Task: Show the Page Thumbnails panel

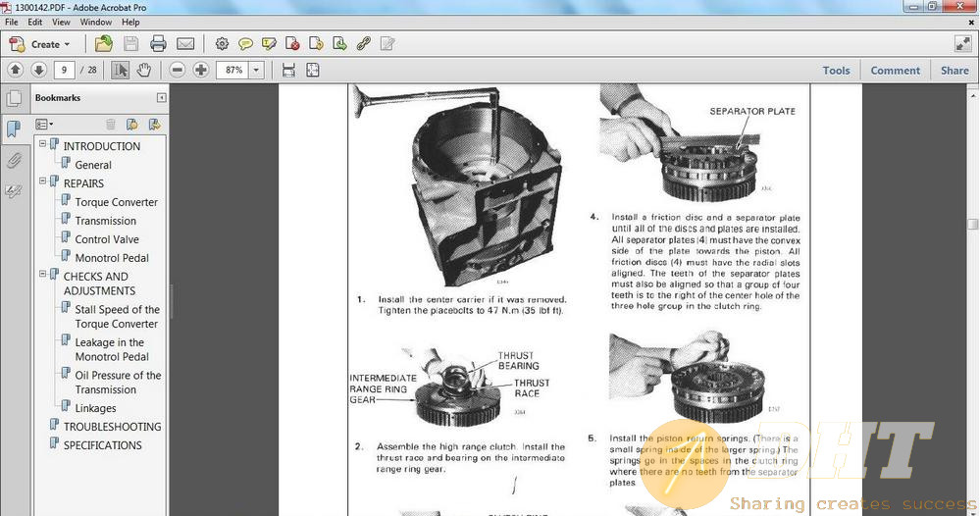Action: (14, 98)
